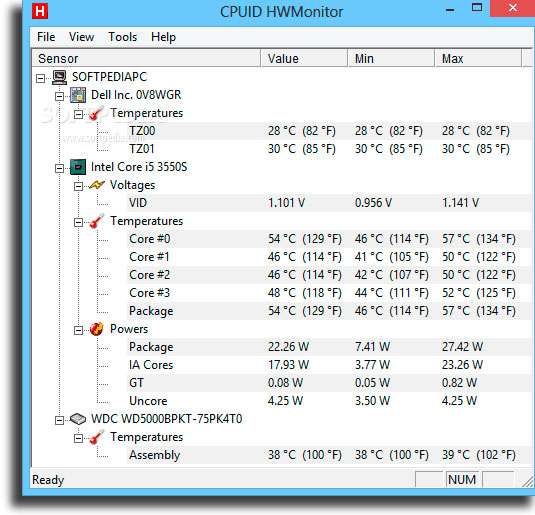Click thermometer icon beside WDC drive Temperatures
This screenshot has height=515, width=535.
pos(97,437)
